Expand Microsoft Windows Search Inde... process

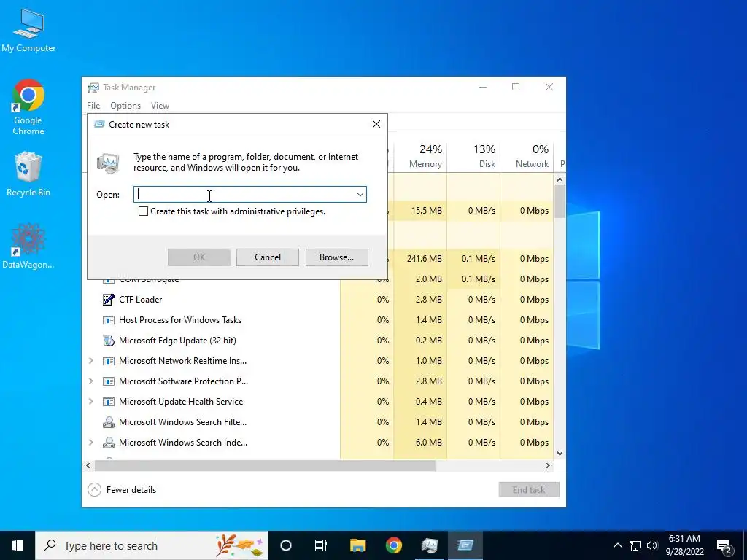91,443
